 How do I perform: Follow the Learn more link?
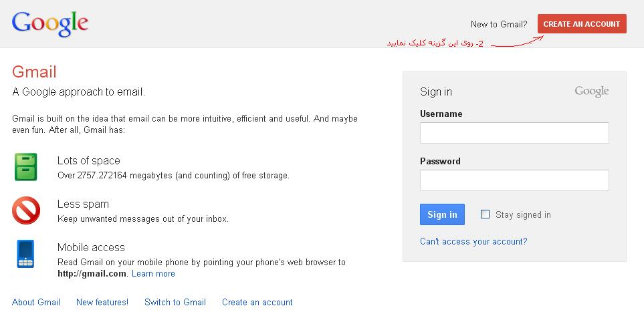(x=153, y=274)
